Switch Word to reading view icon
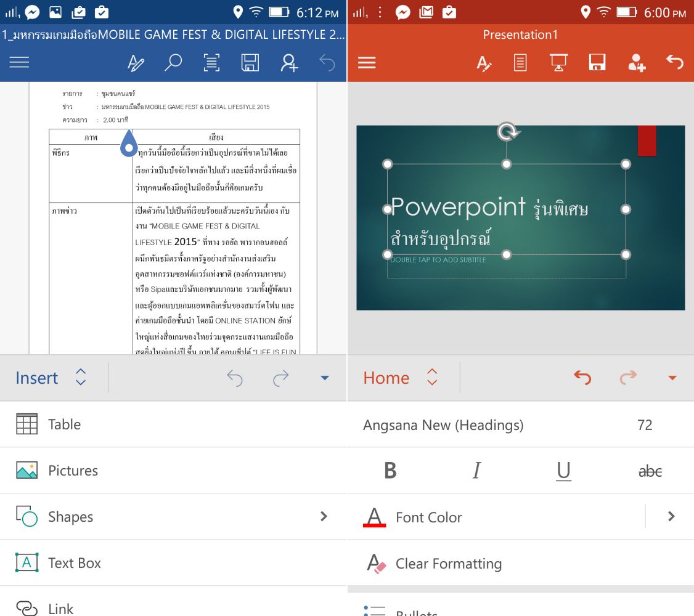694x616 pixels. (x=211, y=62)
